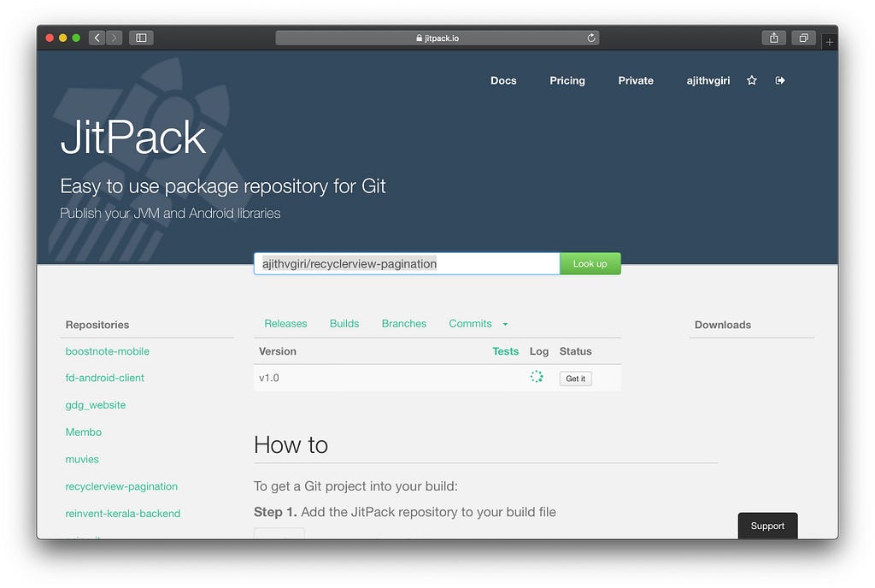Image resolution: width=875 pixels, height=588 pixels.
Task: Select the v1.0 version text
Action: point(269,379)
